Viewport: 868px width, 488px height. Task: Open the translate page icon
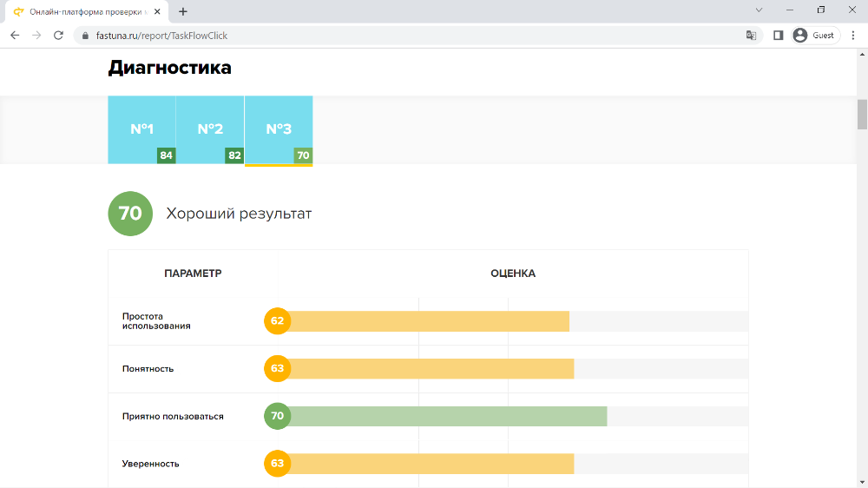(x=751, y=36)
